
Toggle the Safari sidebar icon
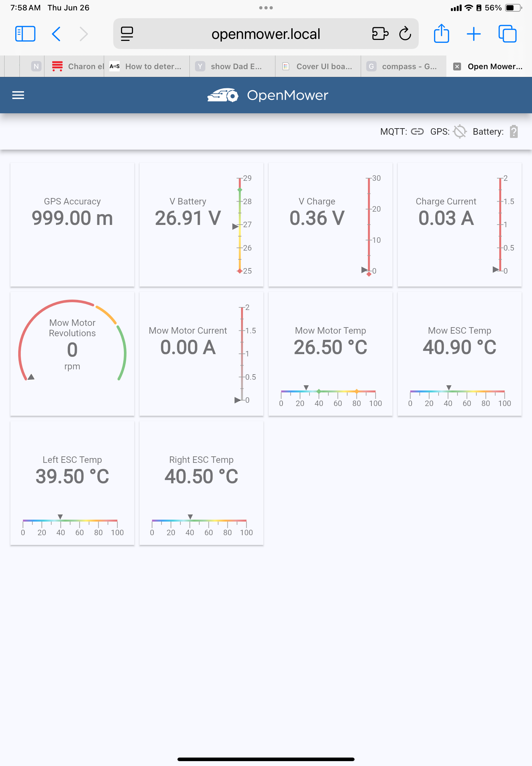tap(25, 34)
